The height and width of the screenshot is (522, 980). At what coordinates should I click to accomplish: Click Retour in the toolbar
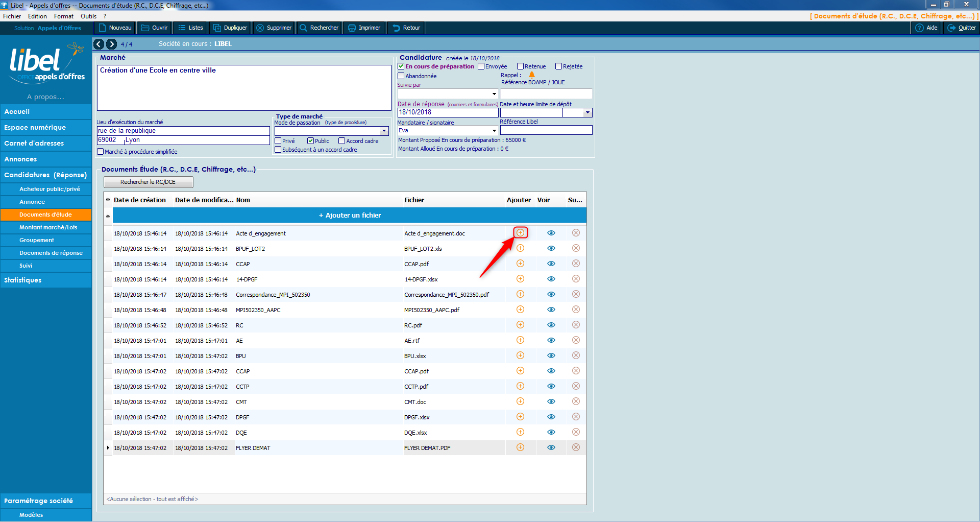click(406, 28)
